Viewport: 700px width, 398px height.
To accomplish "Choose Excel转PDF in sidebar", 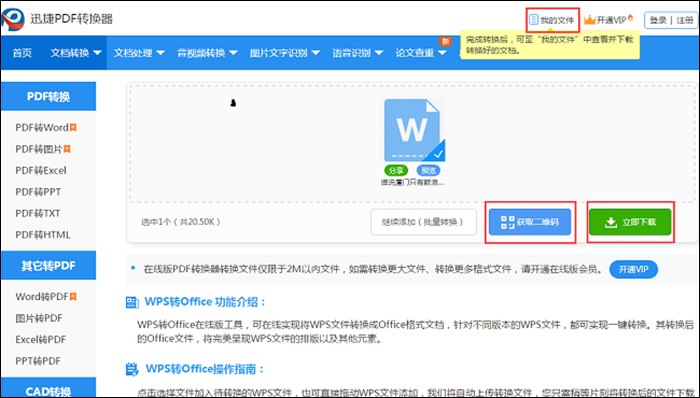I will pos(41,340).
